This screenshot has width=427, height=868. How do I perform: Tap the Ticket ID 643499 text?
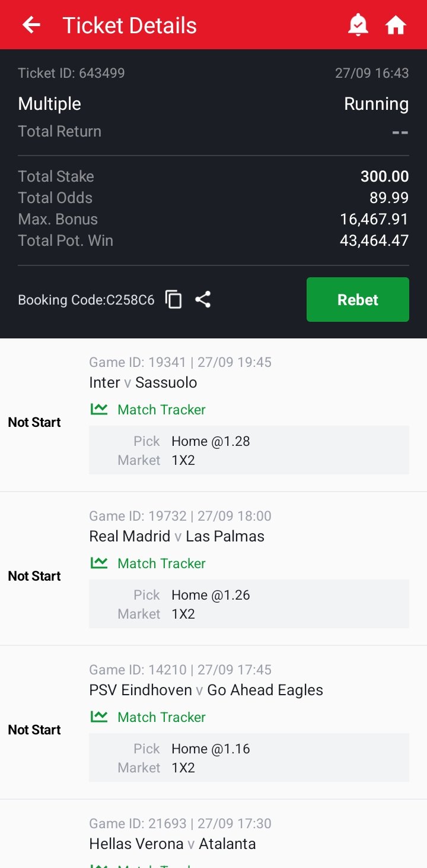(x=71, y=73)
